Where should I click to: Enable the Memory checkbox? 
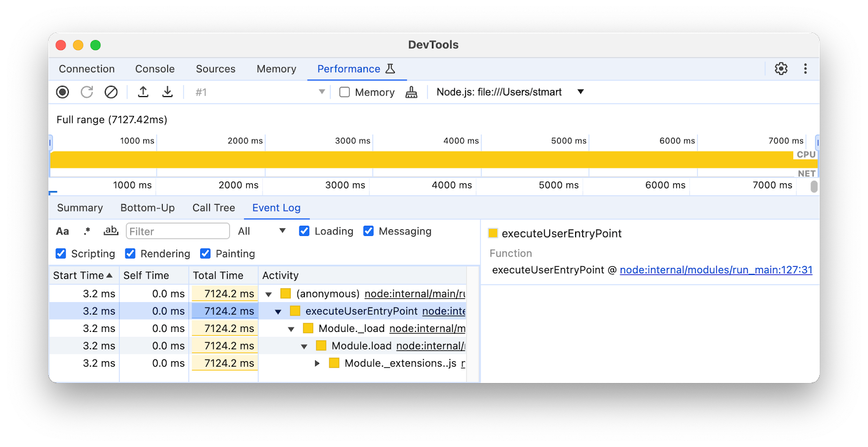(344, 92)
